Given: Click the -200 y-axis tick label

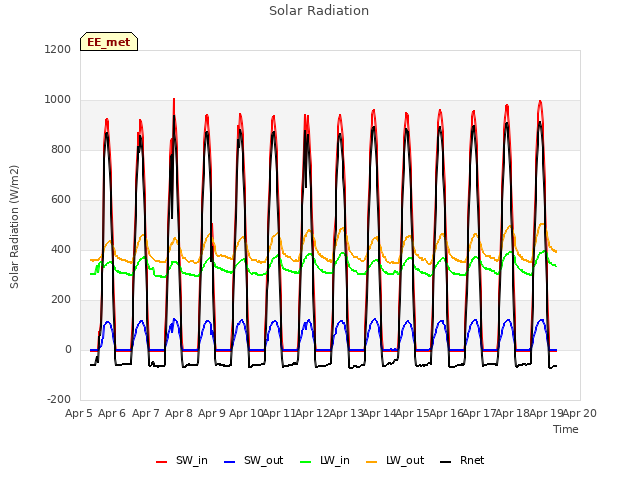Looking at the screenshot, I should coord(59,399).
